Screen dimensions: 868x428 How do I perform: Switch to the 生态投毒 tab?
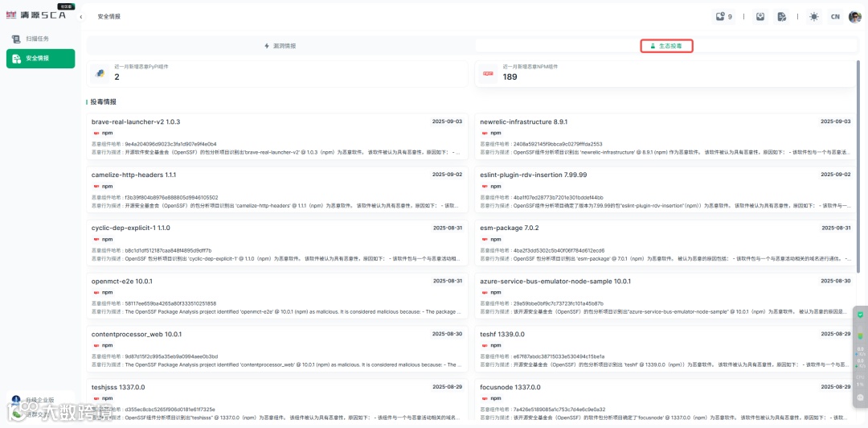(666, 46)
